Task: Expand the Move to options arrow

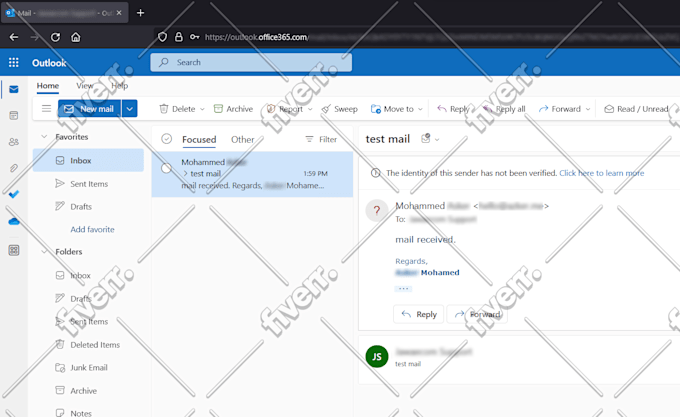Action: point(420,109)
